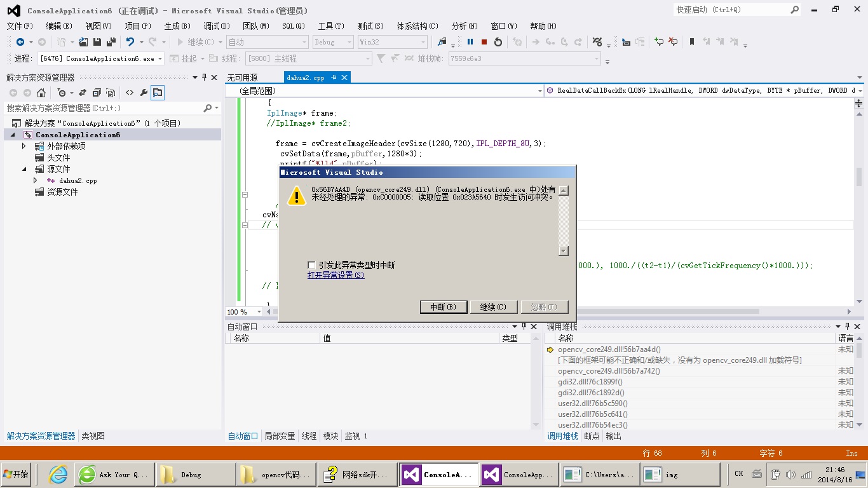This screenshot has height=488, width=868.
Task: Click the volume speaker icon in system tray
Action: (x=790, y=474)
